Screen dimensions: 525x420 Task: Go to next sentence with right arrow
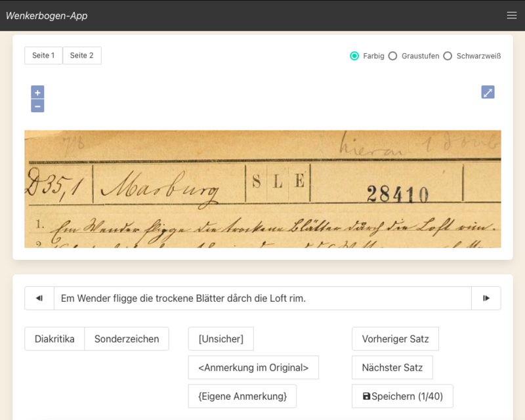486,298
